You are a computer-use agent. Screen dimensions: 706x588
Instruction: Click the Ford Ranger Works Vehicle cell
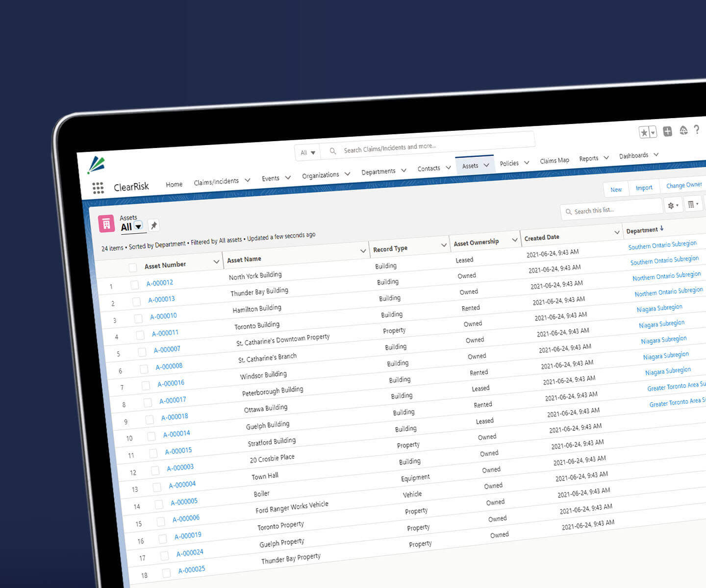pos(292,507)
